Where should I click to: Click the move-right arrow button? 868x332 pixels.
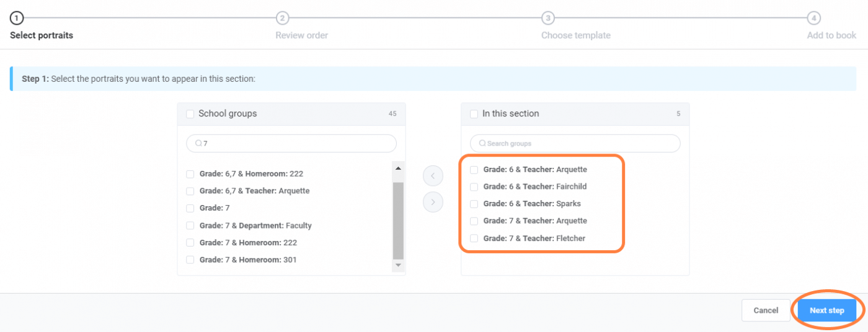click(433, 202)
